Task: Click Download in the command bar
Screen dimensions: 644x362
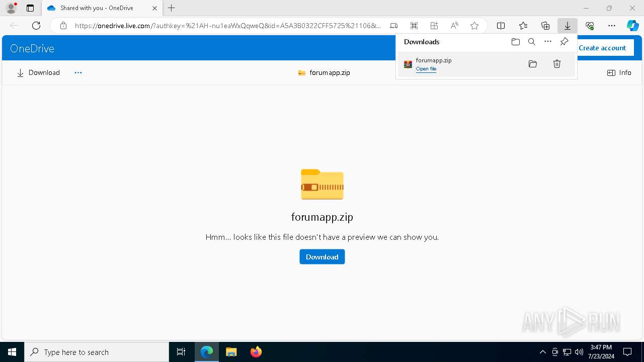Action: pos(38,72)
